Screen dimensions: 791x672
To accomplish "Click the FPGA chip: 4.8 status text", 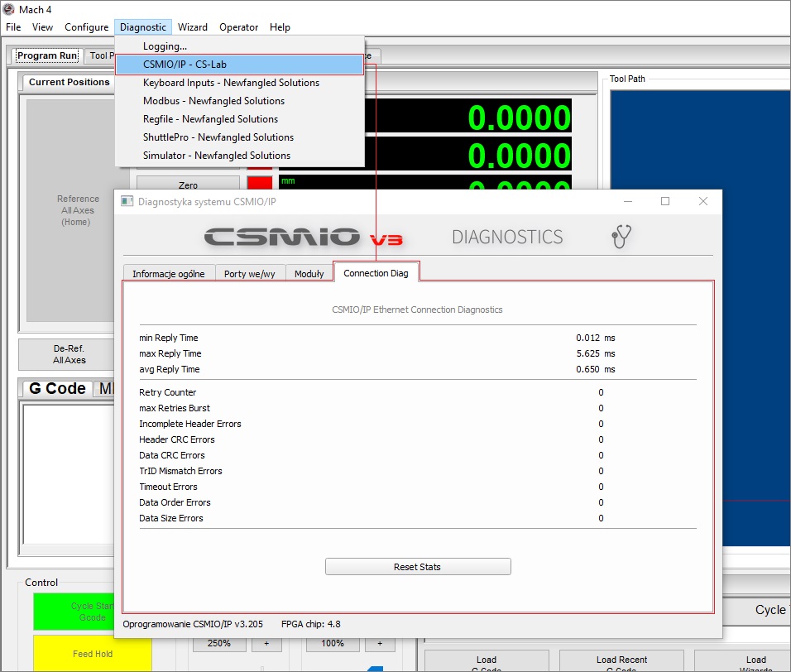I will pos(311,624).
